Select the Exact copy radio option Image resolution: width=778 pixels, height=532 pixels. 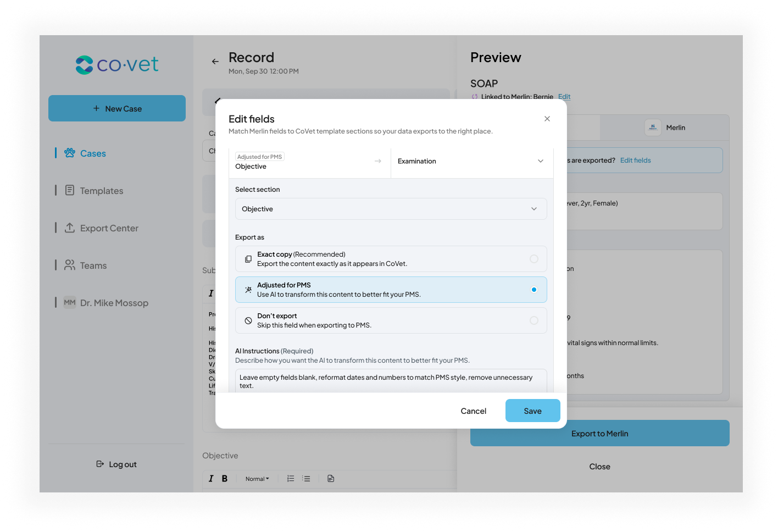tap(534, 259)
